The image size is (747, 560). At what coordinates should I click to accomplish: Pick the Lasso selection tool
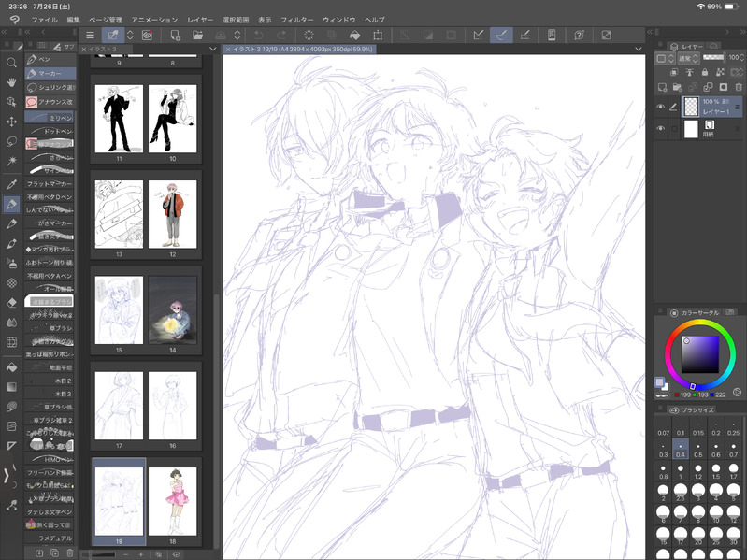[x=11, y=141]
